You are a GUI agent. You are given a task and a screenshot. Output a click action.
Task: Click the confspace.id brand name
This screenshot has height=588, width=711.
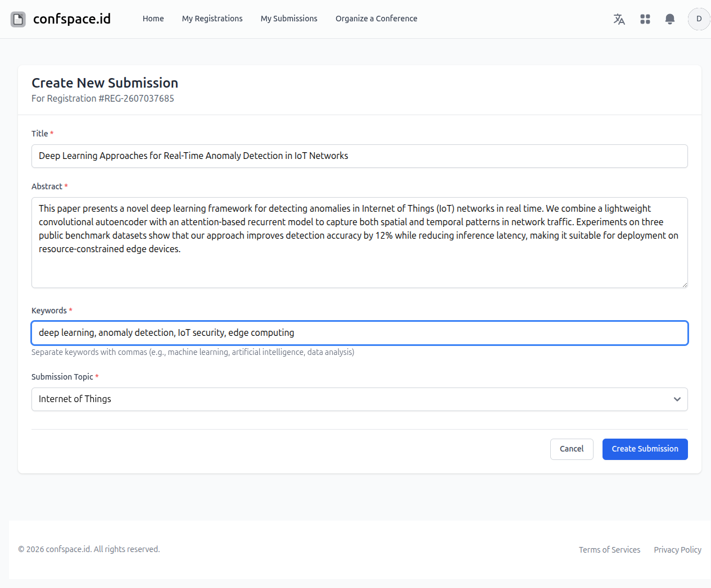pos(72,19)
